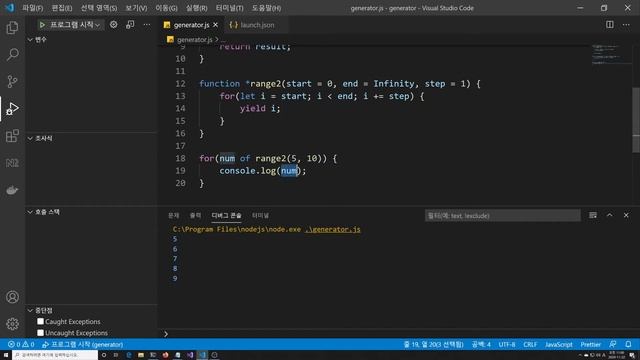
Task: Split the editor to the right
Action: coord(609,25)
